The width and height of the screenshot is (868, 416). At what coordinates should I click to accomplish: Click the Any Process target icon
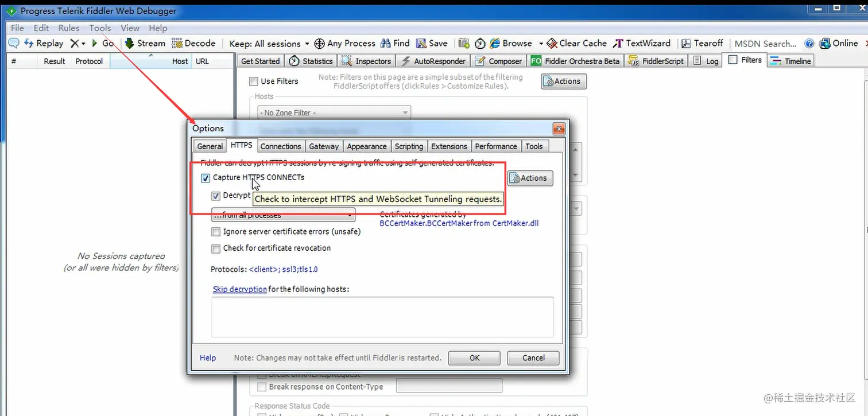pos(319,44)
